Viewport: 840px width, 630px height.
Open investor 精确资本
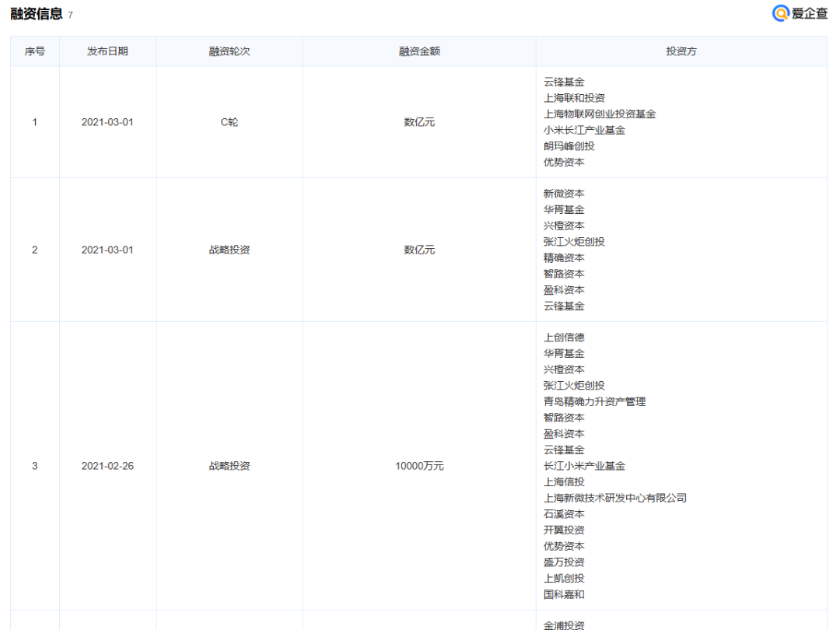click(564, 258)
